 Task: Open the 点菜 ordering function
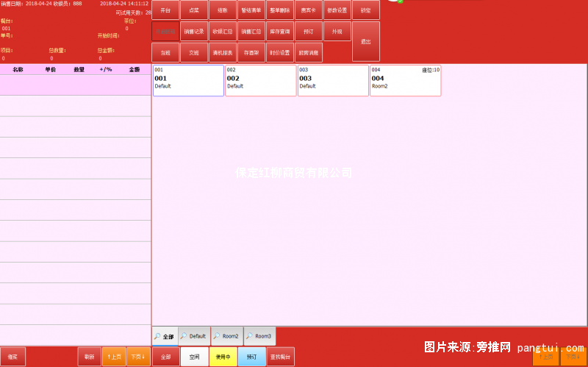194,10
